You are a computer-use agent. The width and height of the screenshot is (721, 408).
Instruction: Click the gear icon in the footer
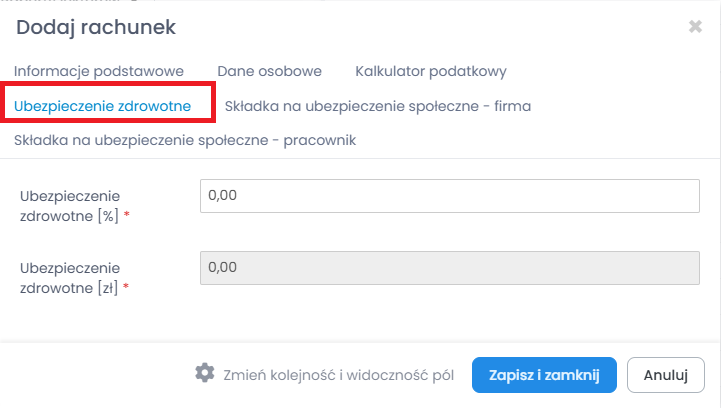tap(205, 374)
